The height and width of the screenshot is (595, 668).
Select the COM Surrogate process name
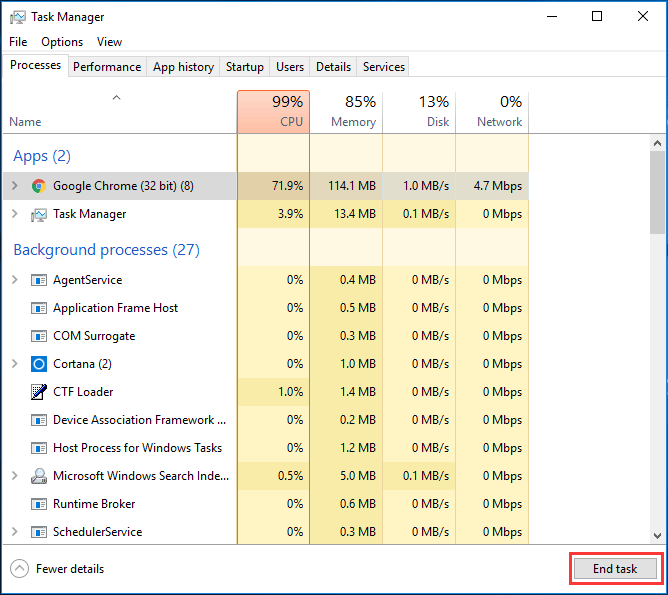94,336
